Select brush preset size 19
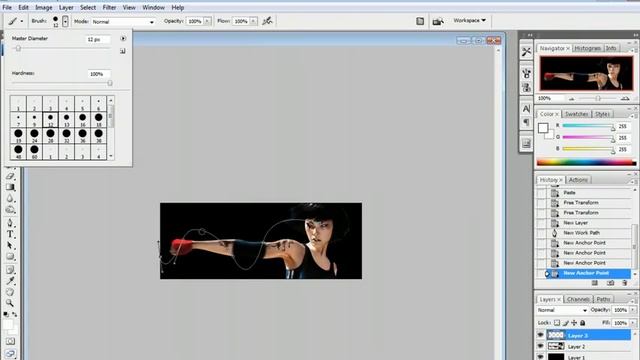The height and width of the screenshot is (360, 640). tap(18, 135)
